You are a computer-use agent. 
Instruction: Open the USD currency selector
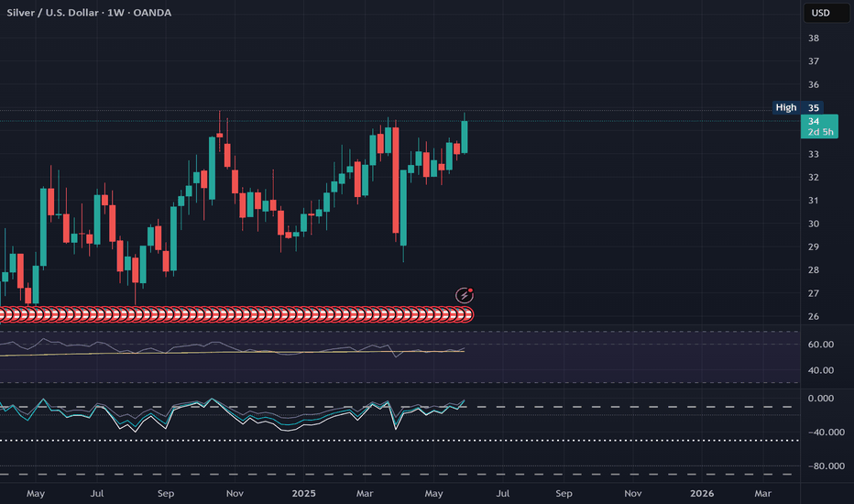[827, 13]
